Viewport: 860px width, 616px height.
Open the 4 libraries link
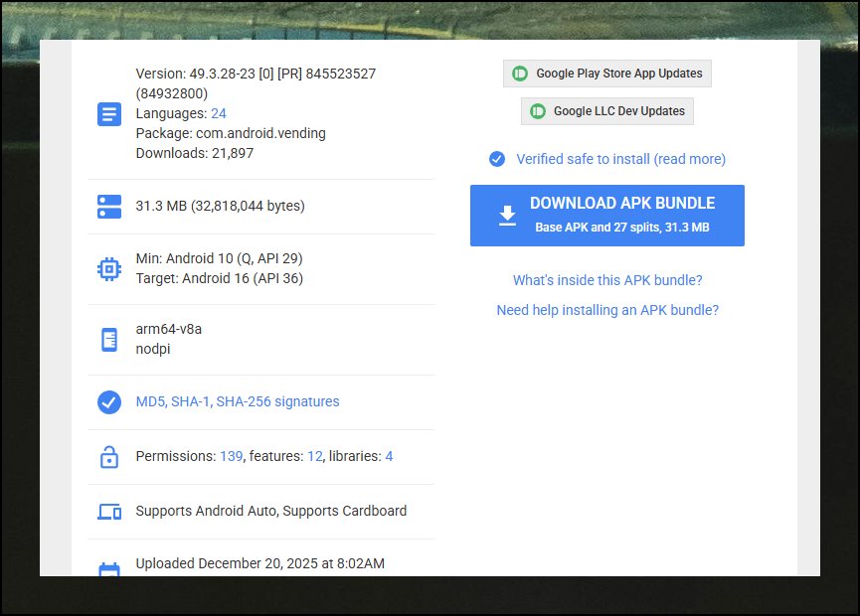point(389,456)
